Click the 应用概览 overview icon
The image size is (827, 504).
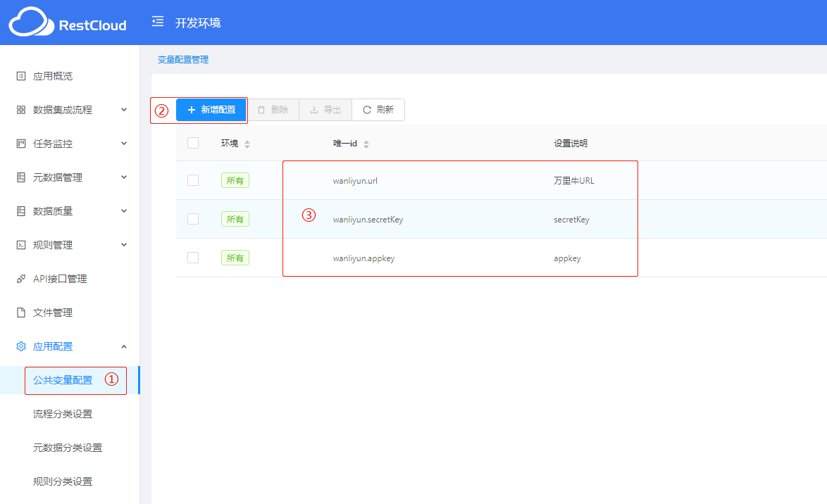[x=21, y=76]
